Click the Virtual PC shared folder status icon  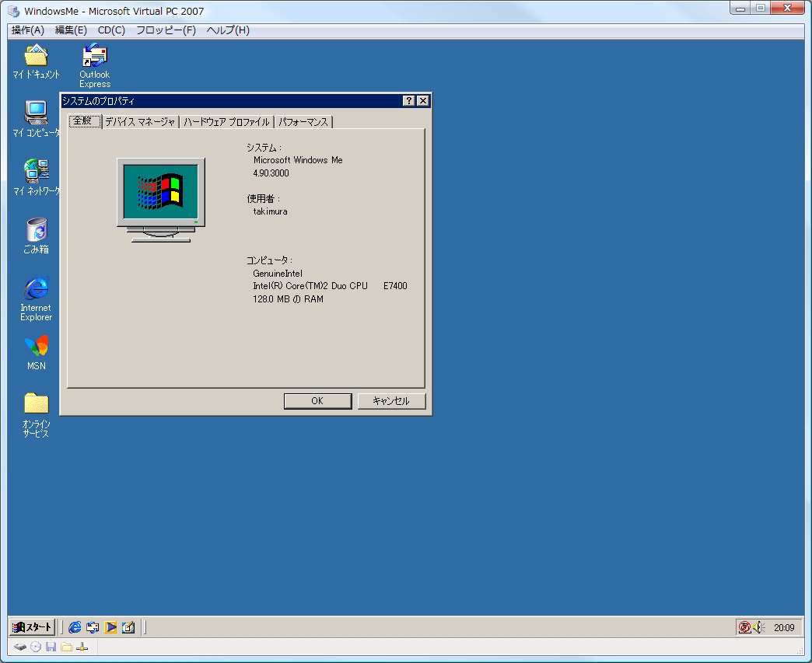(x=66, y=647)
